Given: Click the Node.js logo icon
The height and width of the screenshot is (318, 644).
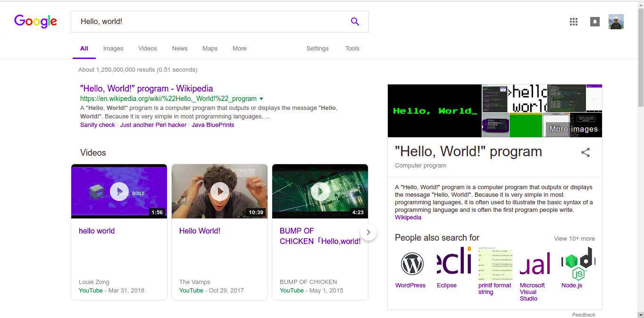Looking at the screenshot, I should [578, 263].
